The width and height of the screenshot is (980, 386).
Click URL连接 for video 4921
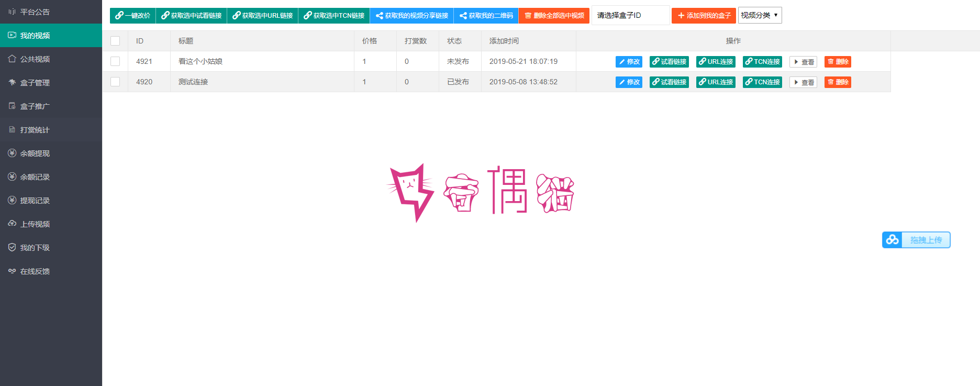pyautogui.click(x=716, y=62)
